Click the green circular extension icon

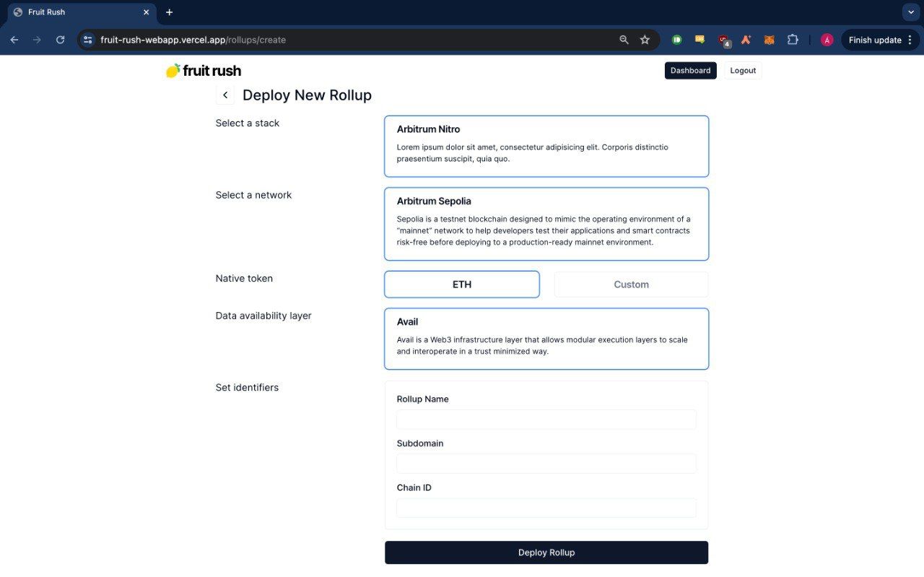pos(677,40)
